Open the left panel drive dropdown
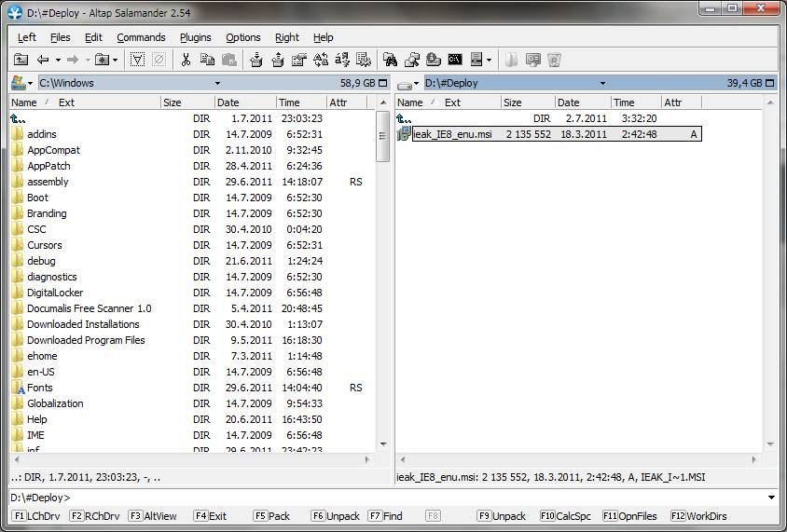 (21, 83)
